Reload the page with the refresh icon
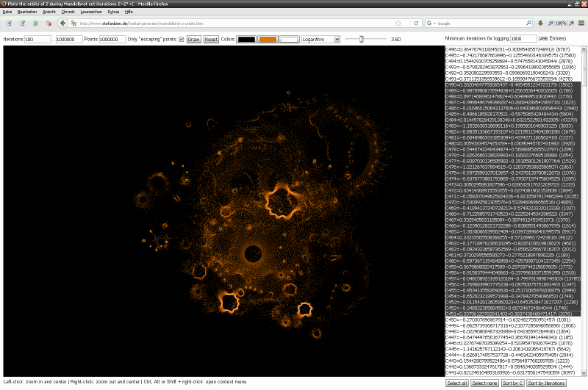Screen dimensions: 588x390 point(417,24)
